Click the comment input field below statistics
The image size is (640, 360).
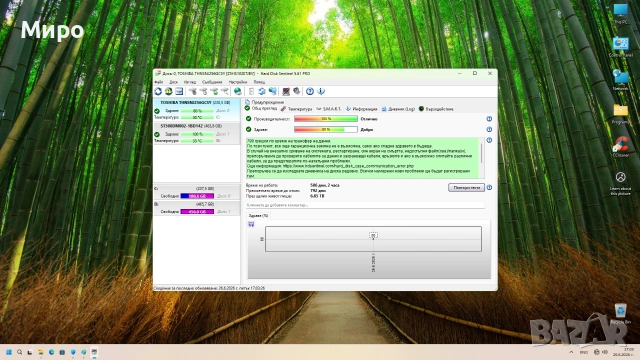click(365, 205)
